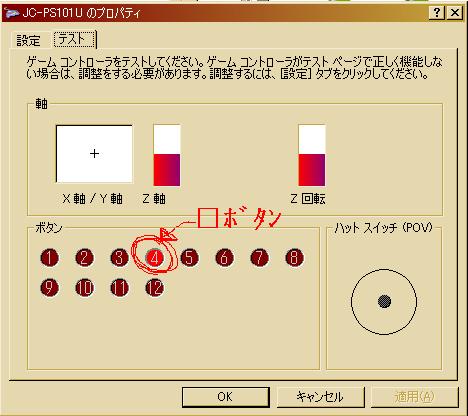
Task: Confirm with the OK button
Action: click(226, 397)
